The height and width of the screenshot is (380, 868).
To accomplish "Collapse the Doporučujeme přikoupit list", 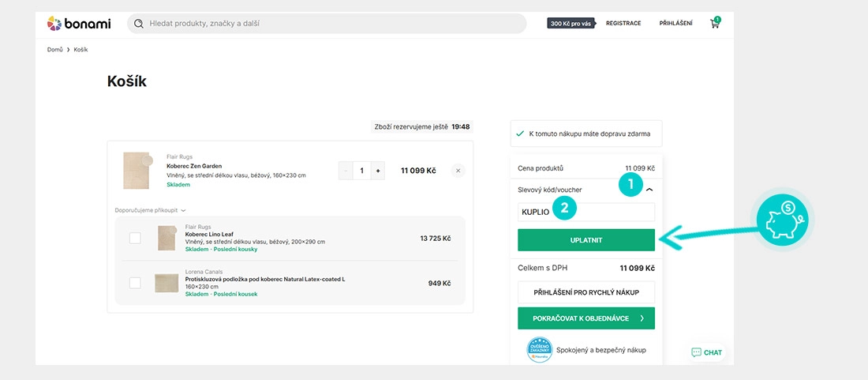I will tap(150, 210).
